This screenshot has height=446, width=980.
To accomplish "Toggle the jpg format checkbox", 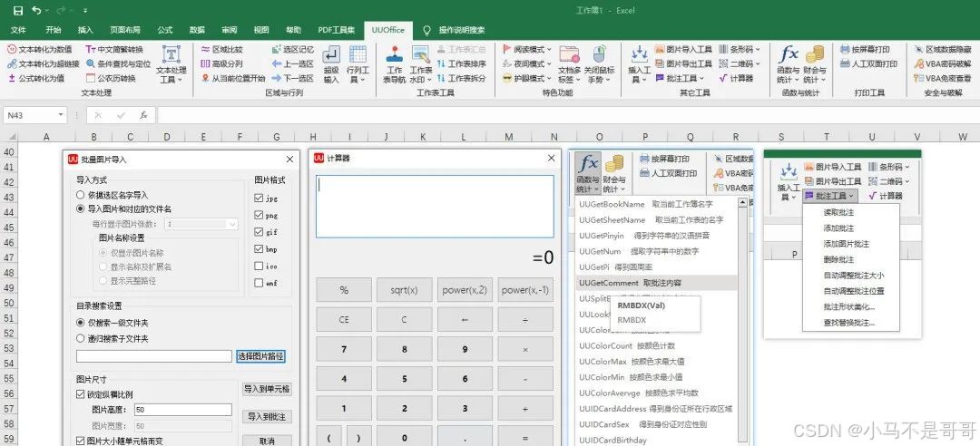I will tap(259, 198).
